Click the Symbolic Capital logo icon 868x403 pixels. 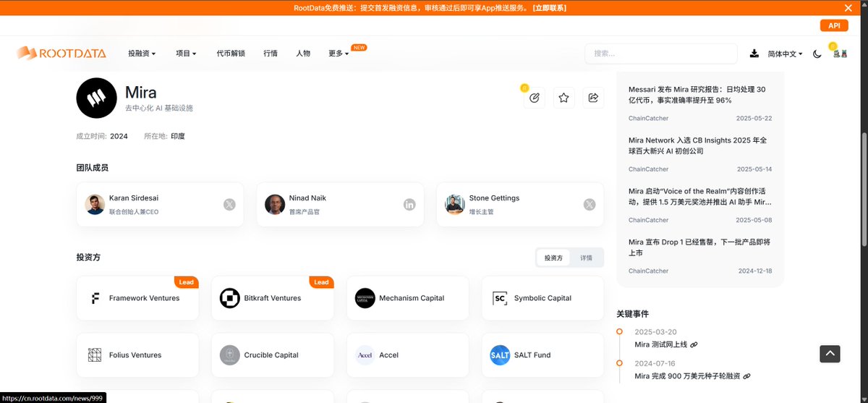pyautogui.click(x=500, y=298)
